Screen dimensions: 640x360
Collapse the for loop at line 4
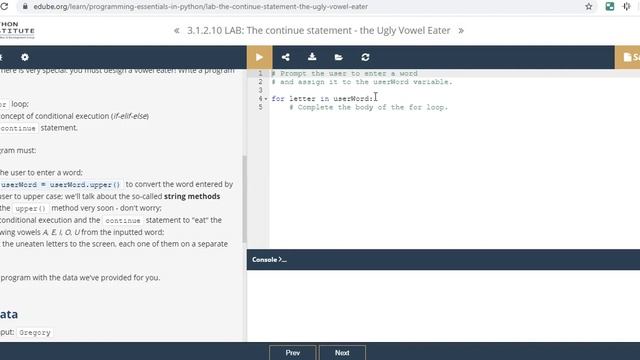click(266, 99)
